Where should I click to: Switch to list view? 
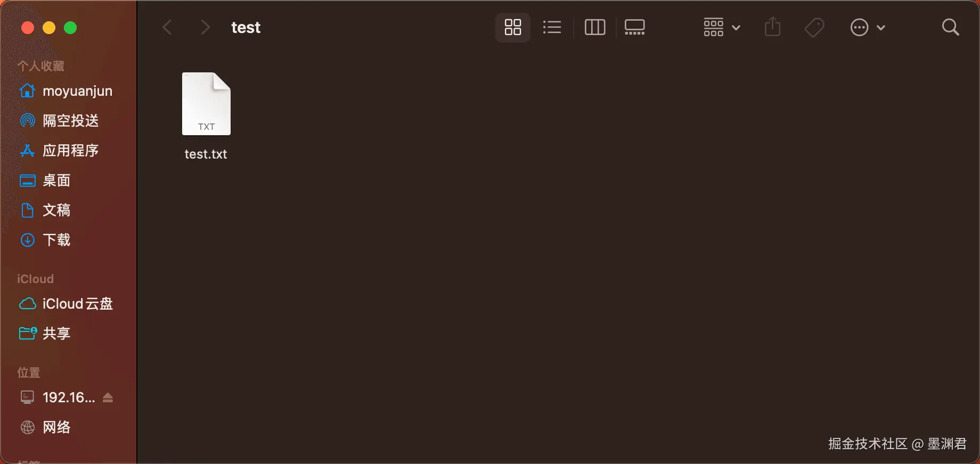tap(552, 27)
